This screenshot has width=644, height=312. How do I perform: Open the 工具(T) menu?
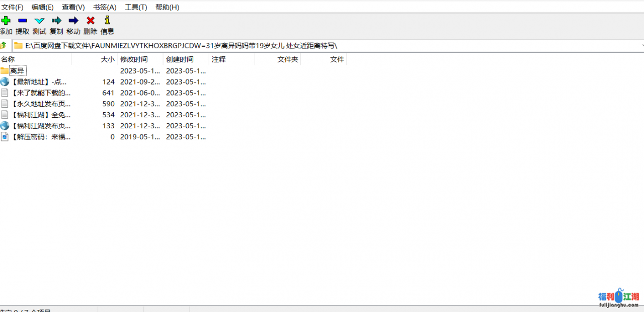coord(136,7)
